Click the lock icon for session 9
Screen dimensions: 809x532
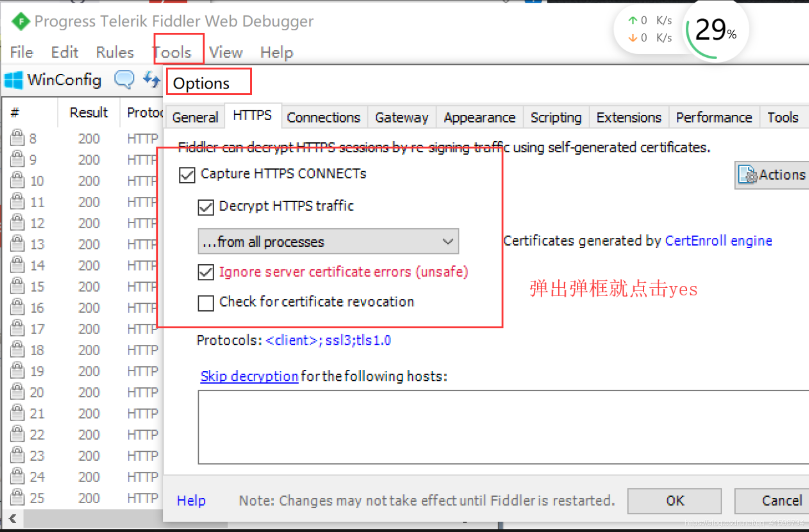click(17, 159)
